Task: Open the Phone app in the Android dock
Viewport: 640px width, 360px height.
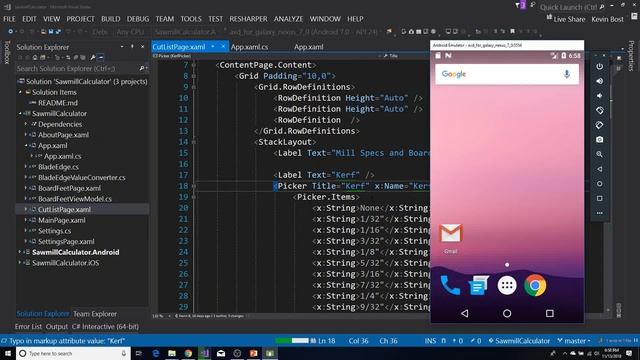Action: point(451,285)
